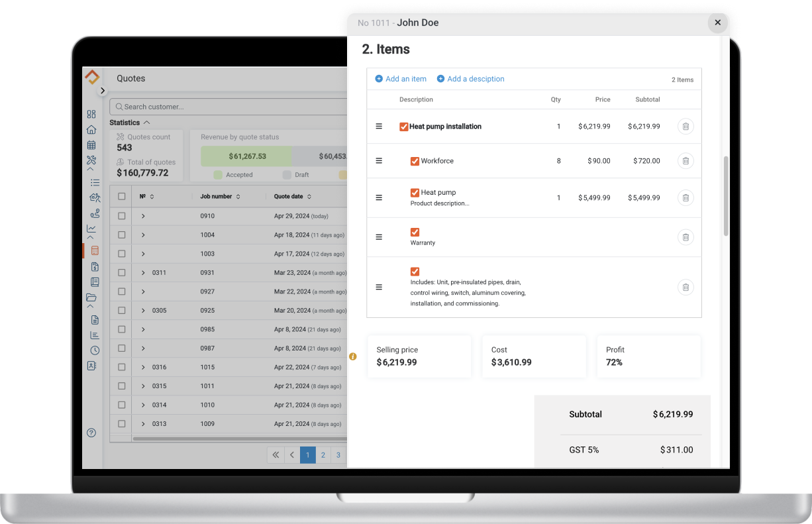The image size is (812, 524).
Task: Click Add a description
Action: [x=471, y=79]
